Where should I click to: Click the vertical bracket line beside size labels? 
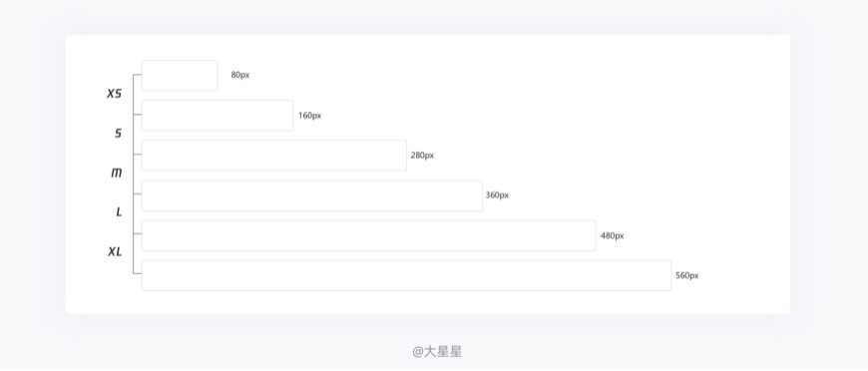(134, 174)
